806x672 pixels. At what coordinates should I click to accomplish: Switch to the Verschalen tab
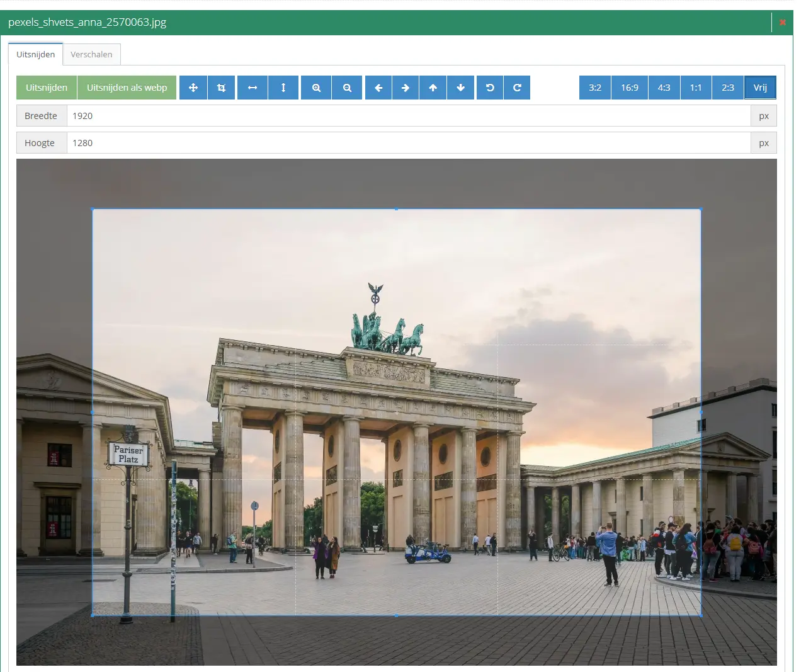tap(91, 54)
